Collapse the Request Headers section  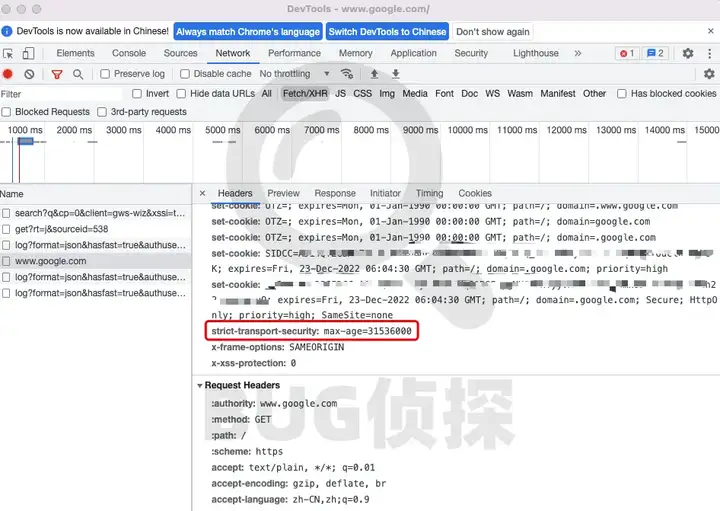200,386
